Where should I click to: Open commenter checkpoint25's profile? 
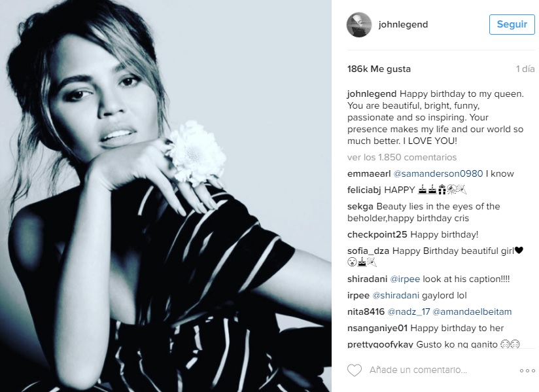377,234
